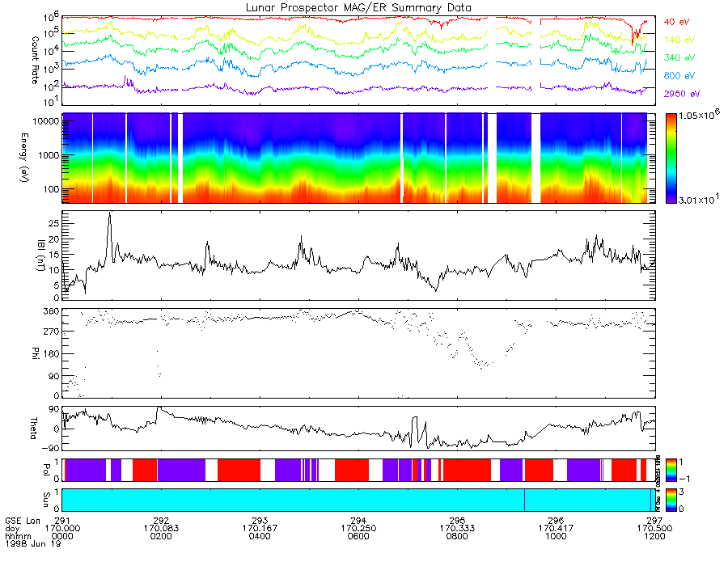Click the '170.083' day-of-year value
This screenshot has width=728, height=566.
click(x=161, y=529)
